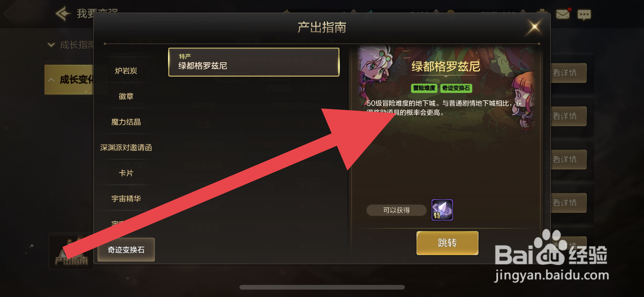Select the 奇迹变换石 category

pyautogui.click(x=126, y=250)
